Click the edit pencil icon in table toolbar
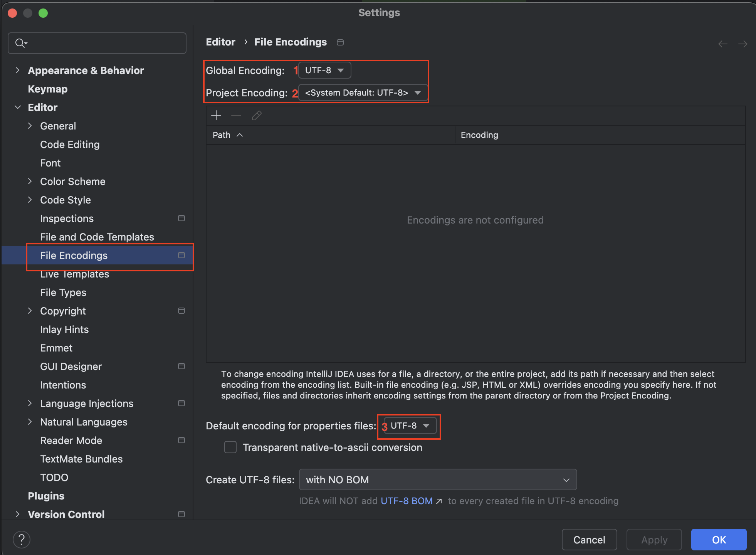The width and height of the screenshot is (756, 555). pos(257,115)
